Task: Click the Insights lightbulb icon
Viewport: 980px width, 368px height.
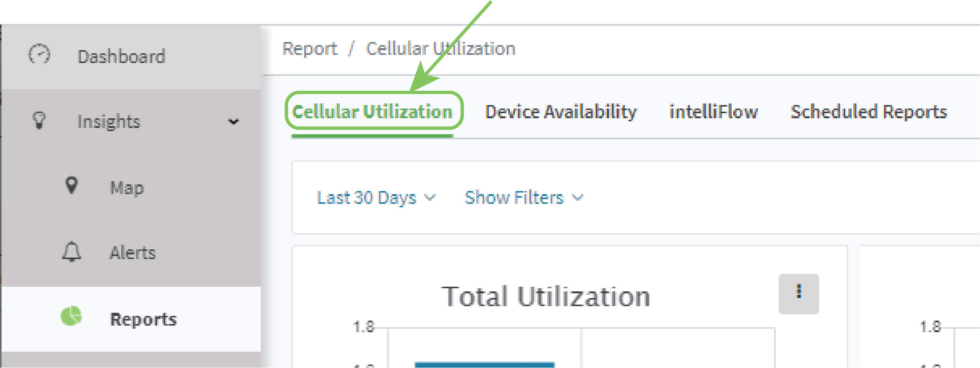Action: coord(39,120)
